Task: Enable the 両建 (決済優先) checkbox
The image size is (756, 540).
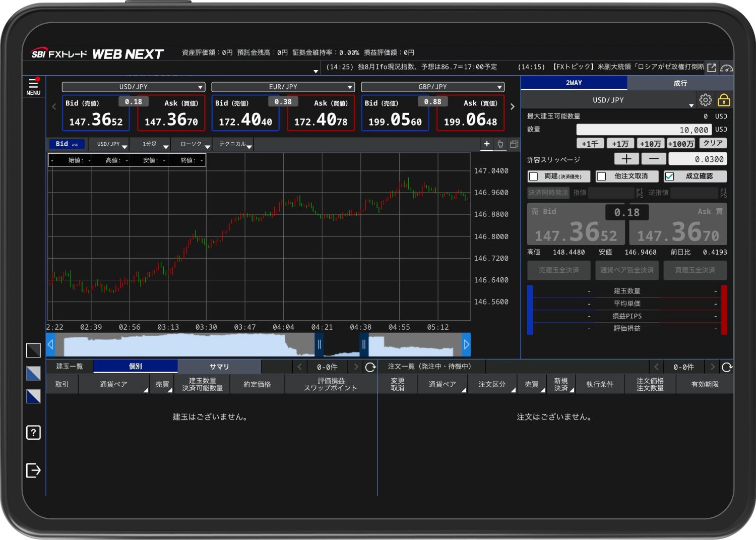Action: pos(533,176)
